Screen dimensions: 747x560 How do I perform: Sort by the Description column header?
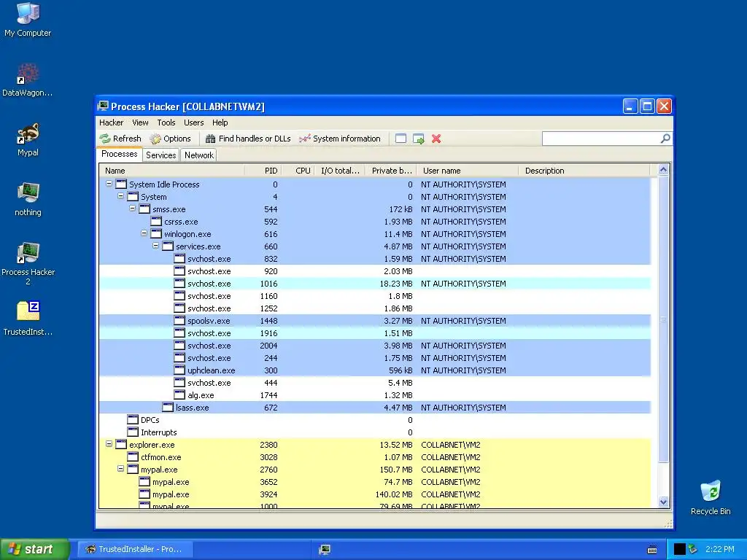584,171
